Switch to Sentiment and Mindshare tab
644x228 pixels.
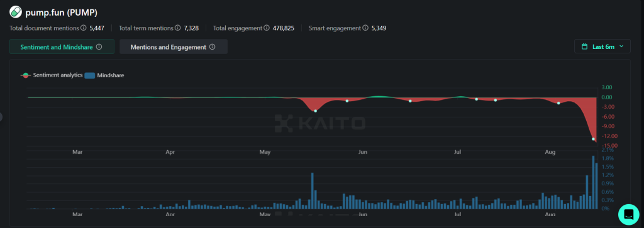62,46
